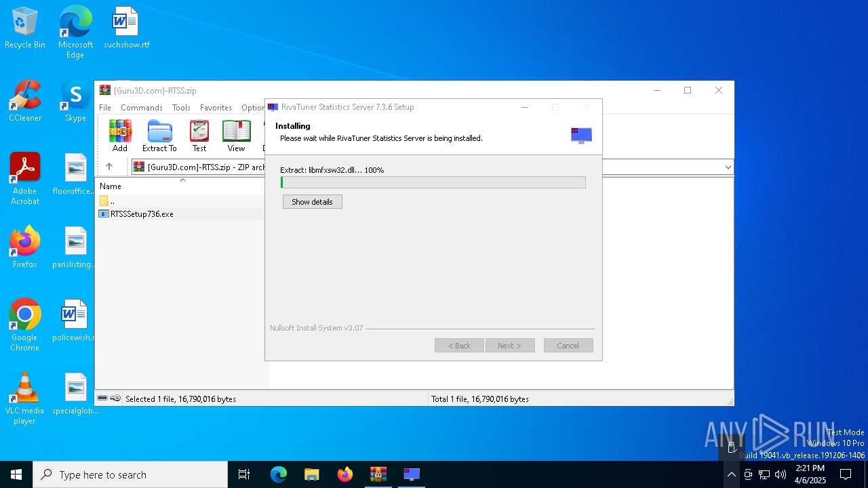The height and width of the screenshot is (488, 868).
Task: Launch Skype from the desktop
Action: [75, 102]
